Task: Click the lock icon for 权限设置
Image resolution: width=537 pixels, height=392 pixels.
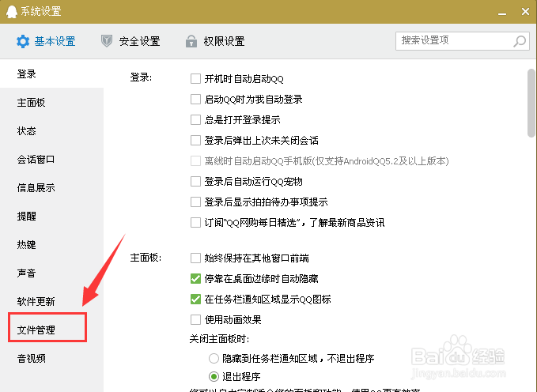Action: [191, 41]
